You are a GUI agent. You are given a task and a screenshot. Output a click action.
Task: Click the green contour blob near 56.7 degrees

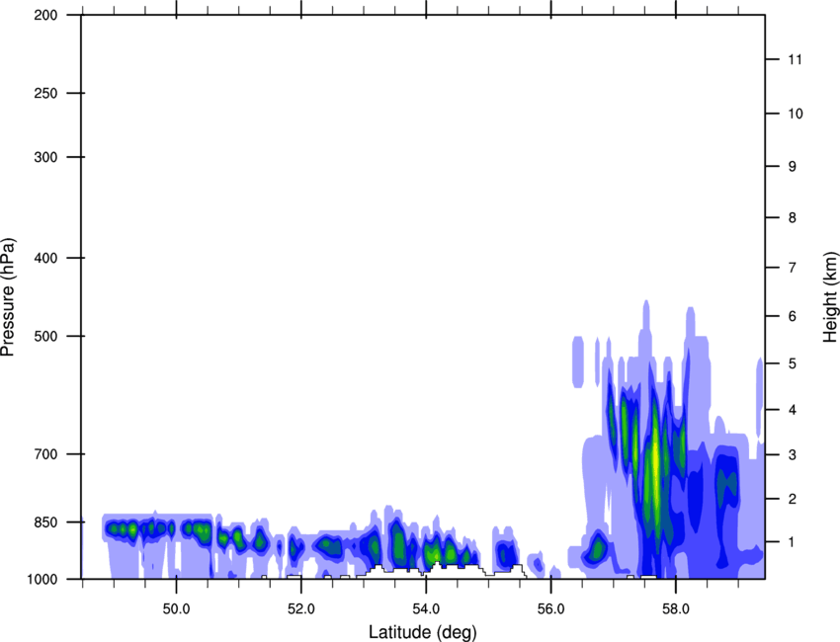pos(597,548)
